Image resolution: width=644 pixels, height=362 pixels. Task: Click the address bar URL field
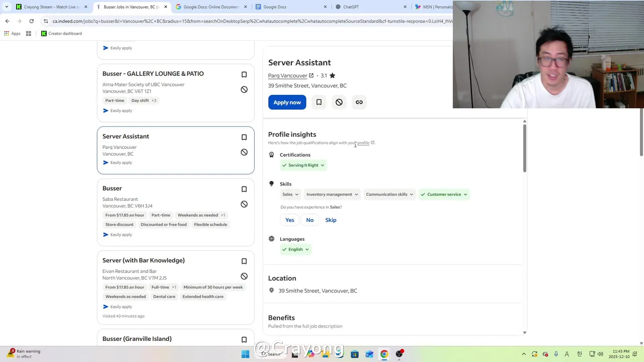[252, 21]
